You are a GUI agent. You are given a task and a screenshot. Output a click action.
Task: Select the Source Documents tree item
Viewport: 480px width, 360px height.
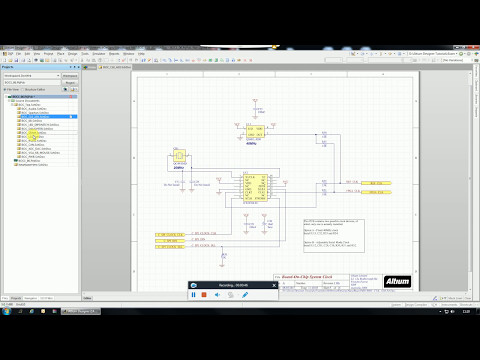coord(27,101)
